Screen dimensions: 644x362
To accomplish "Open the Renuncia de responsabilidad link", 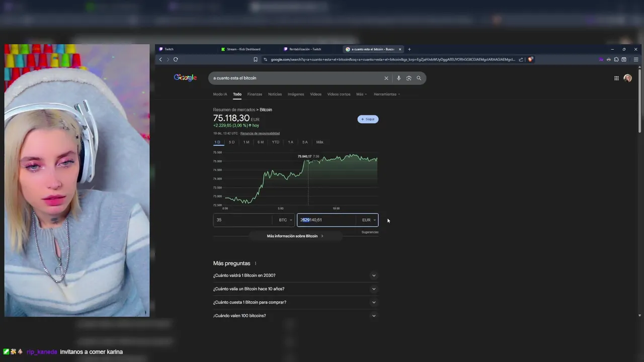I will tap(260, 133).
